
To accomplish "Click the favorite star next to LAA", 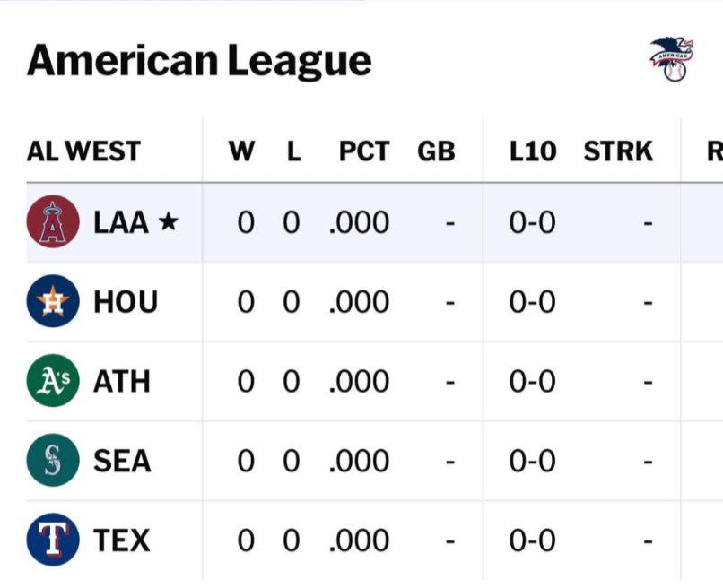I will click(x=168, y=222).
